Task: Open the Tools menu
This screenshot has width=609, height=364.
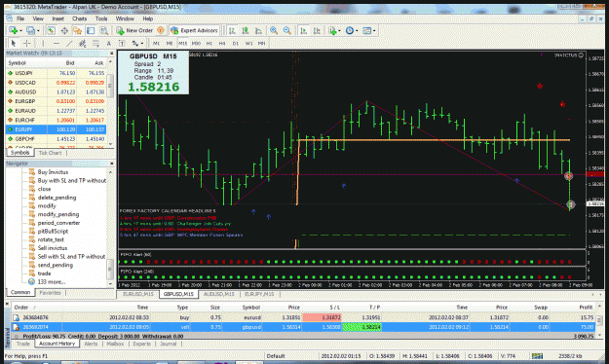Action: 101,18
